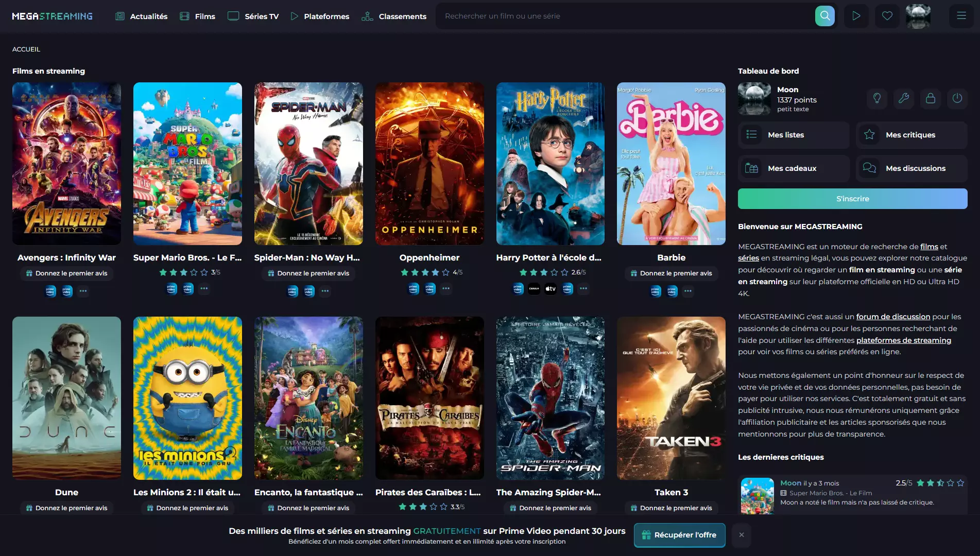Click the power logout icon in dashboard
Image resolution: width=980 pixels, height=556 pixels.
pyautogui.click(x=957, y=98)
